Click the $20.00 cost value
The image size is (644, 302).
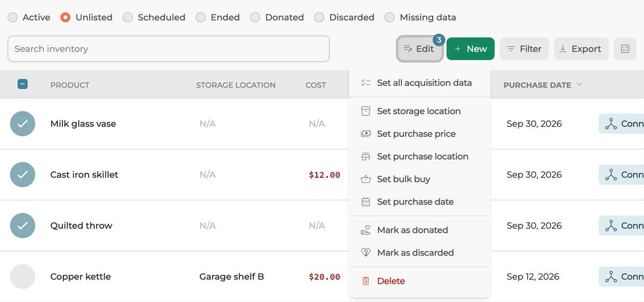point(325,277)
